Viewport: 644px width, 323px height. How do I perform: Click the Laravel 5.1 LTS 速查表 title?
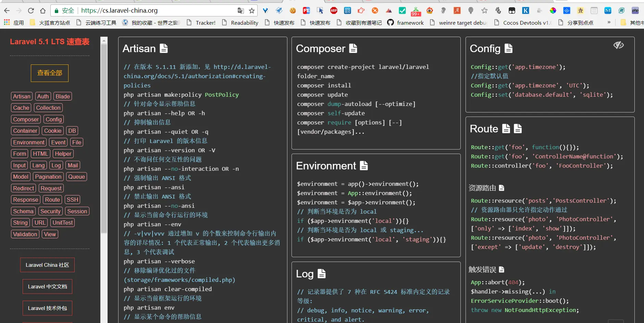point(50,42)
